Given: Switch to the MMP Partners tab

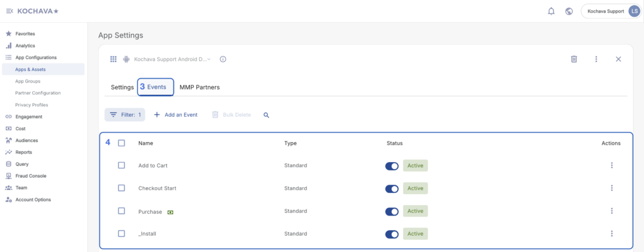Looking at the screenshot, I should coord(199,87).
